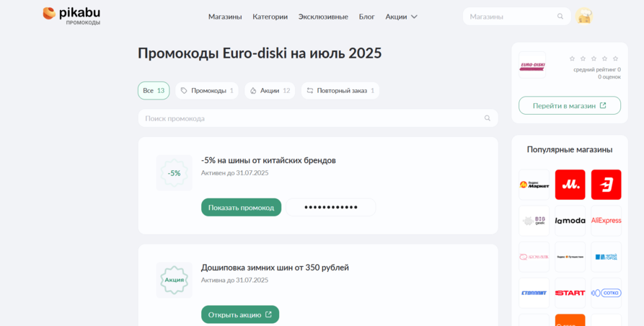Rate the store with the first star
Image resolution: width=644 pixels, height=326 pixels.
tap(572, 58)
